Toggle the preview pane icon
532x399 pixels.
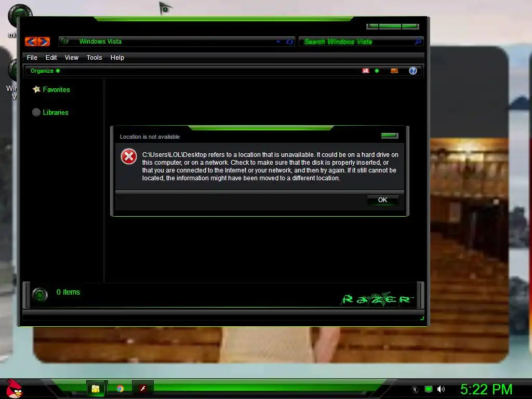(x=394, y=71)
